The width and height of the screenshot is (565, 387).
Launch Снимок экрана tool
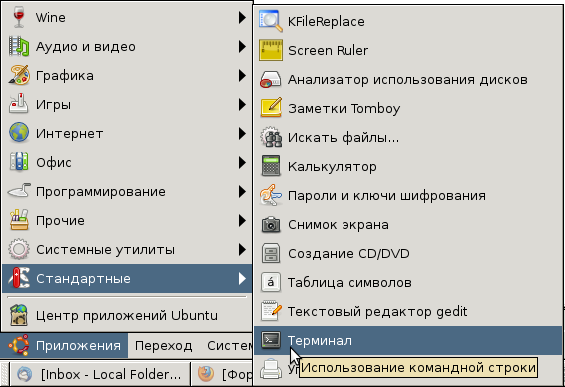tap(408, 224)
